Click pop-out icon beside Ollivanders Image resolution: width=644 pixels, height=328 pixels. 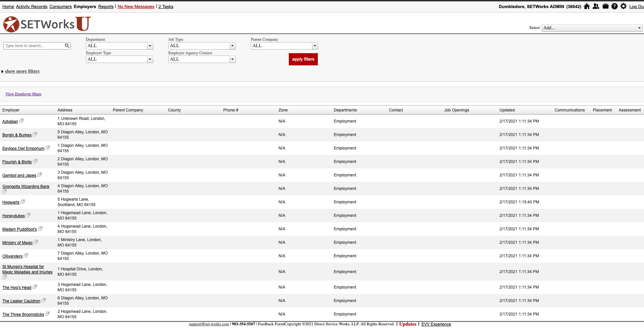(x=26, y=255)
